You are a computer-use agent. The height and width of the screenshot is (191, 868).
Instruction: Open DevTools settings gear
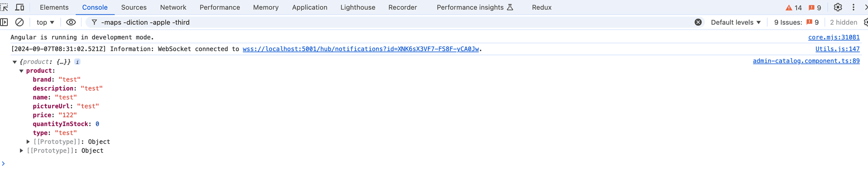tap(838, 7)
